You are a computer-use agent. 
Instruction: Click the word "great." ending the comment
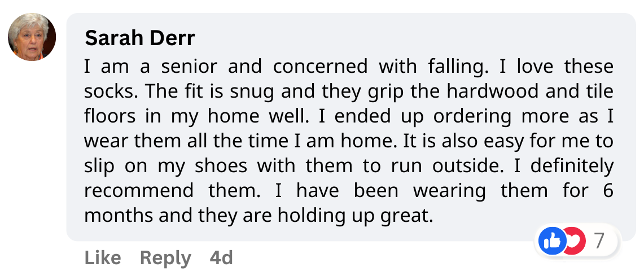(405, 216)
